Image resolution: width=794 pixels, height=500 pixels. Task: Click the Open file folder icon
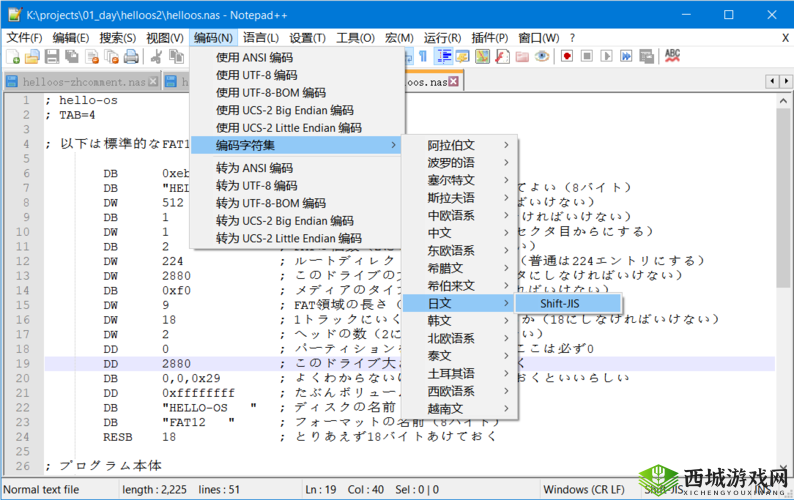(x=32, y=57)
